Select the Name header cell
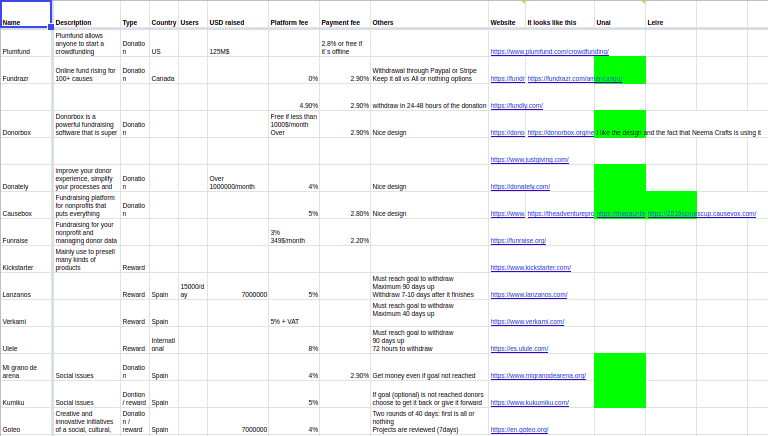This screenshot has height=436, width=768. [x=26, y=14]
